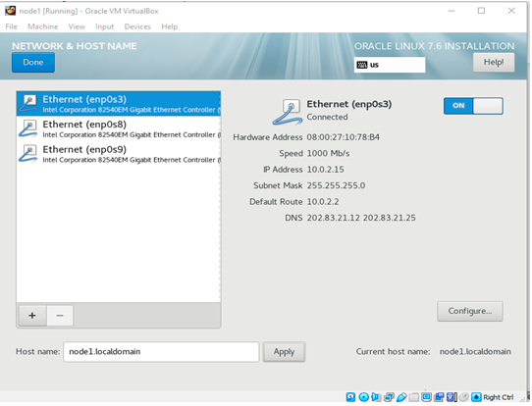The width and height of the screenshot is (532, 406).
Task: Click the virtualization features V icon
Action: [x=452, y=397]
